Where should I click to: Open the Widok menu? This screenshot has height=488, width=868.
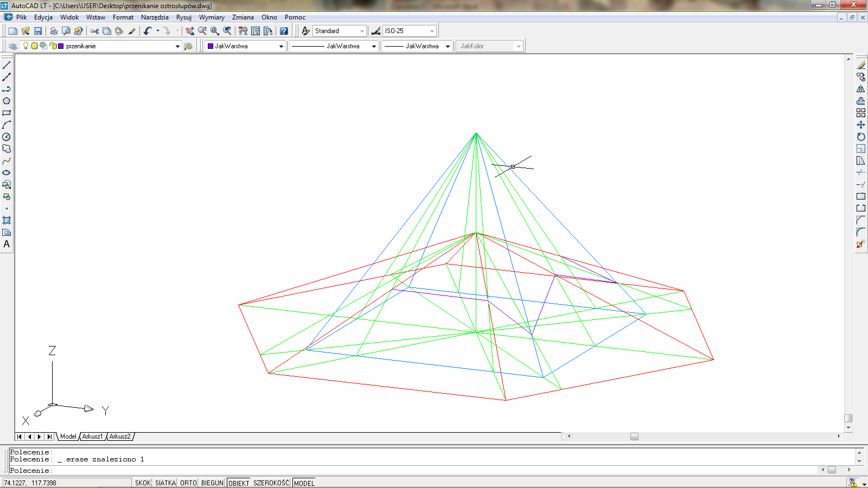pyautogui.click(x=69, y=17)
